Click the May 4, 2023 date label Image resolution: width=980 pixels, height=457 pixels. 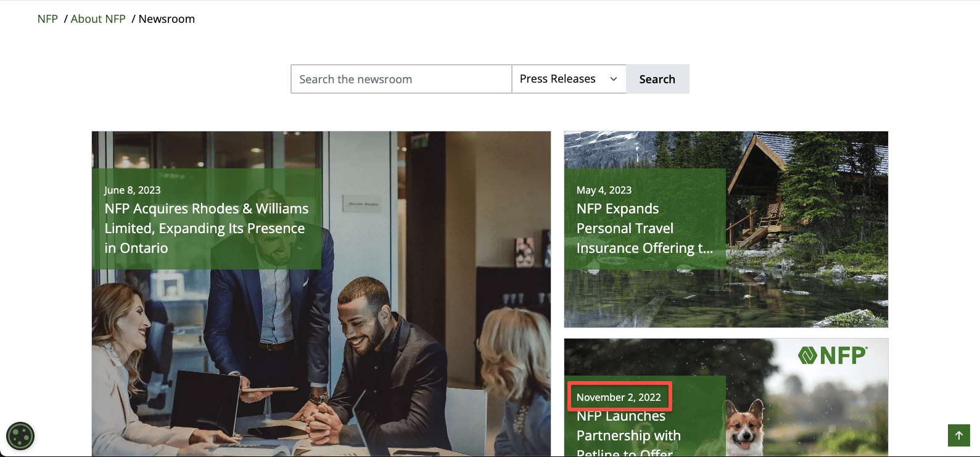(x=604, y=190)
